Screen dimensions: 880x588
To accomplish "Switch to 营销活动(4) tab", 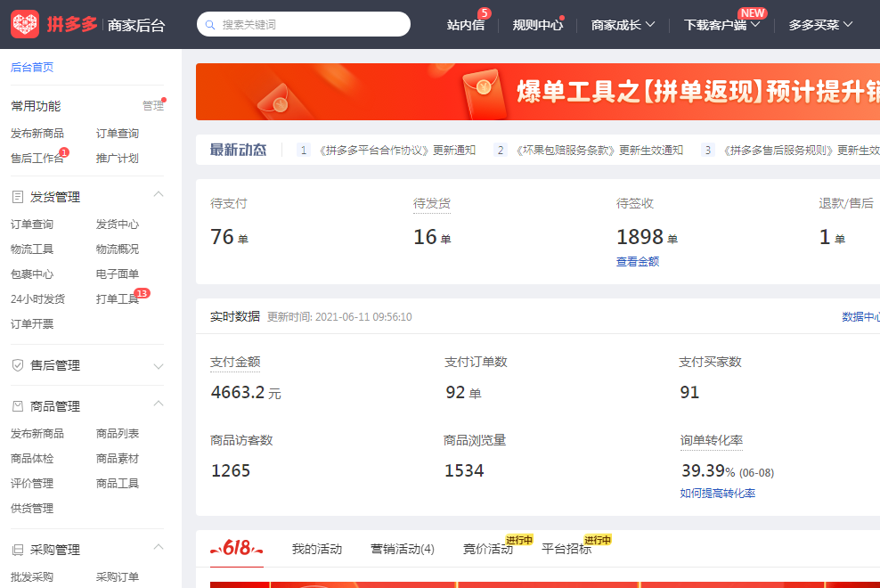I will (403, 549).
